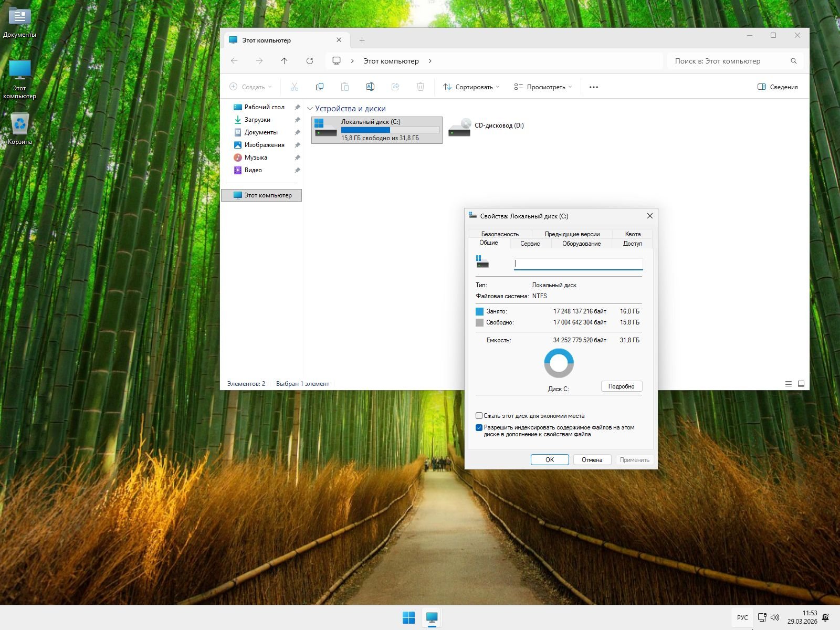Open the Безопасность tab
Screen dimensions: 840x630
click(x=500, y=234)
